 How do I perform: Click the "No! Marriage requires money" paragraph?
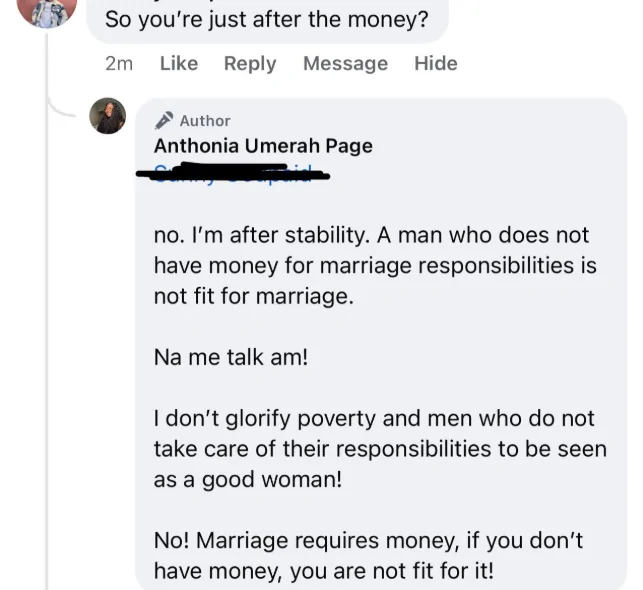pyautogui.click(x=368, y=555)
